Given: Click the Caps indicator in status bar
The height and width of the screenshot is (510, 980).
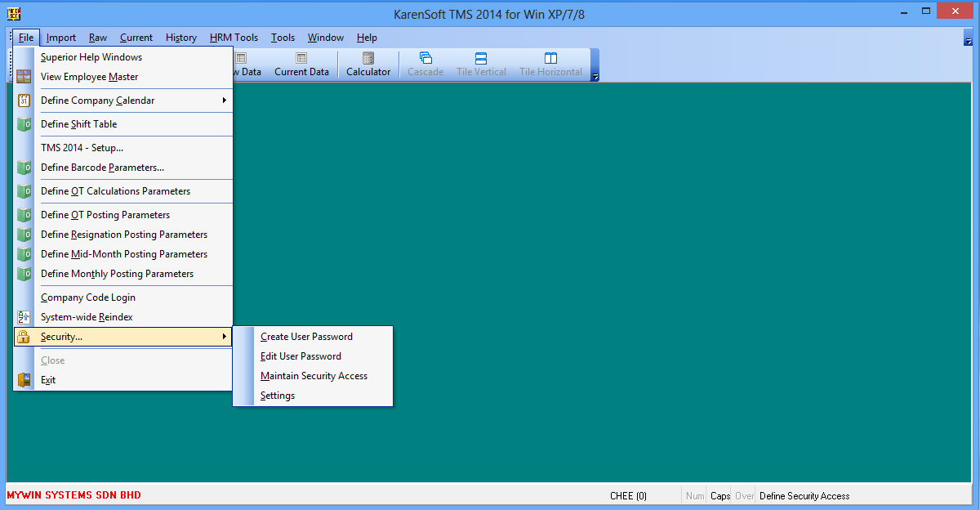Looking at the screenshot, I should [720, 496].
